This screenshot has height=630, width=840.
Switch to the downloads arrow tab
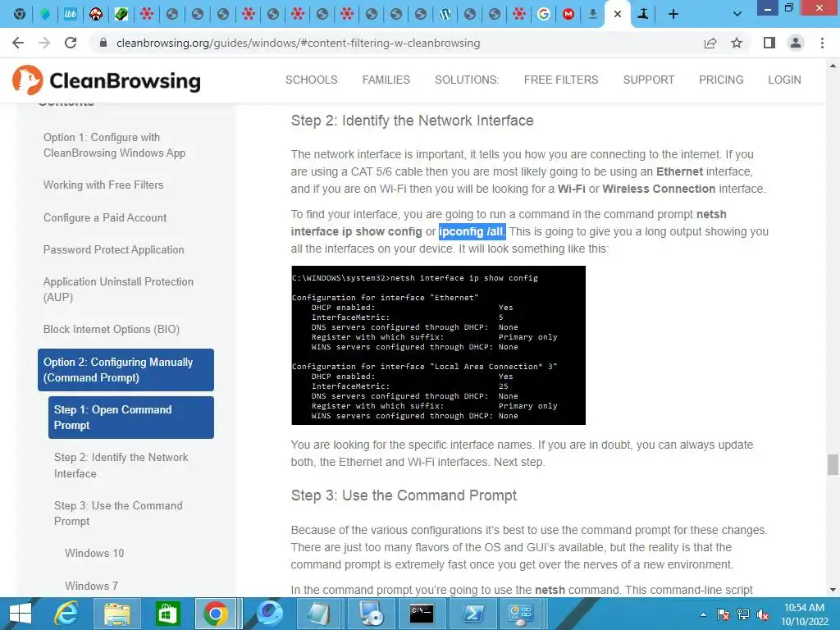coord(593,14)
